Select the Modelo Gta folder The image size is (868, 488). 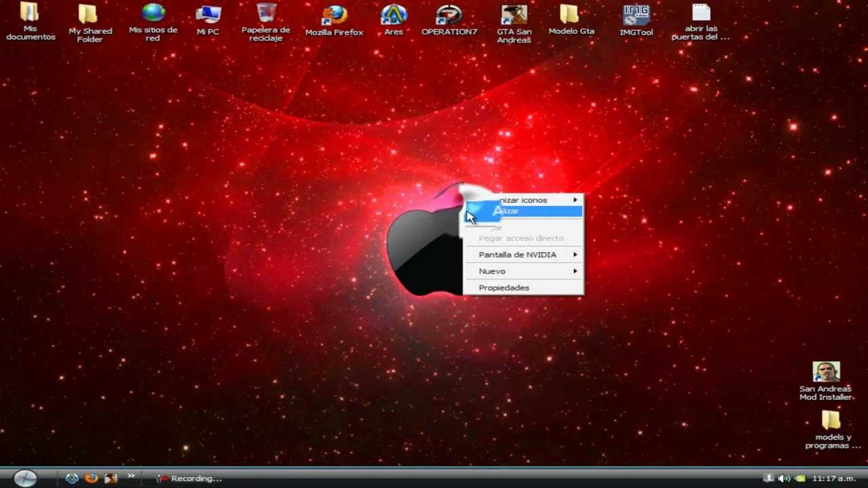(x=571, y=20)
